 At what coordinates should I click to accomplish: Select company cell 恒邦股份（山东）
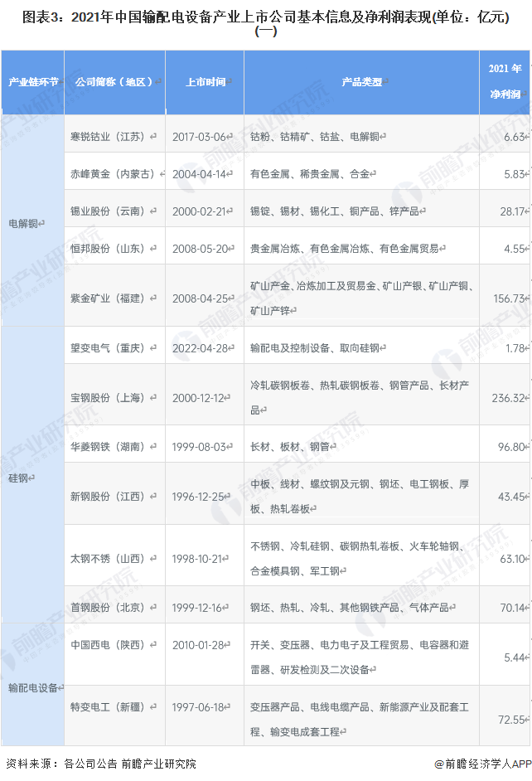click(115, 246)
